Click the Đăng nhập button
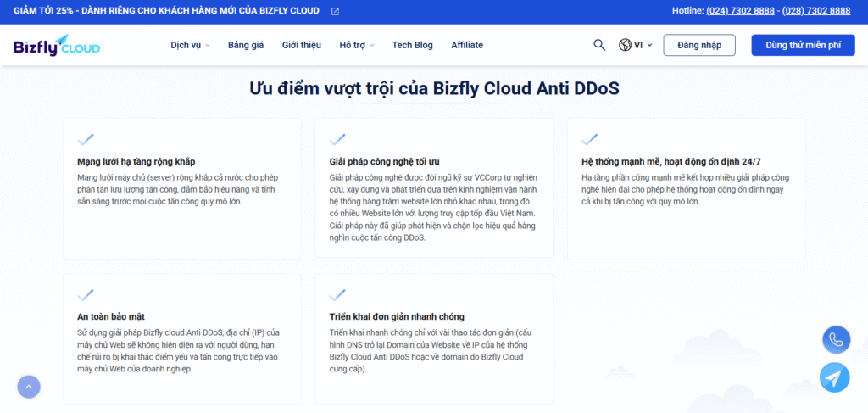 [x=699, y=45]
